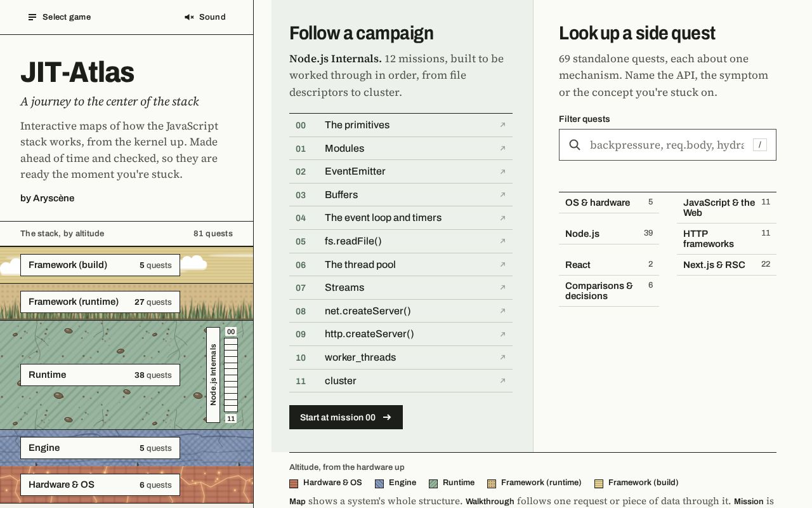Click mission marker 00 on the map
This screenshot has height=508, width=812.
point(231,331)
